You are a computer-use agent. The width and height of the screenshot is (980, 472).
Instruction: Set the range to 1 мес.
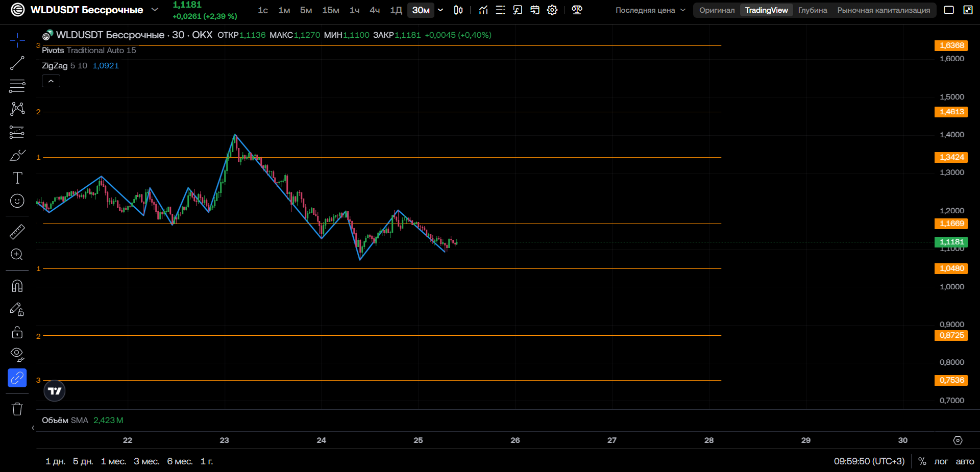click(x=113, y=461)
